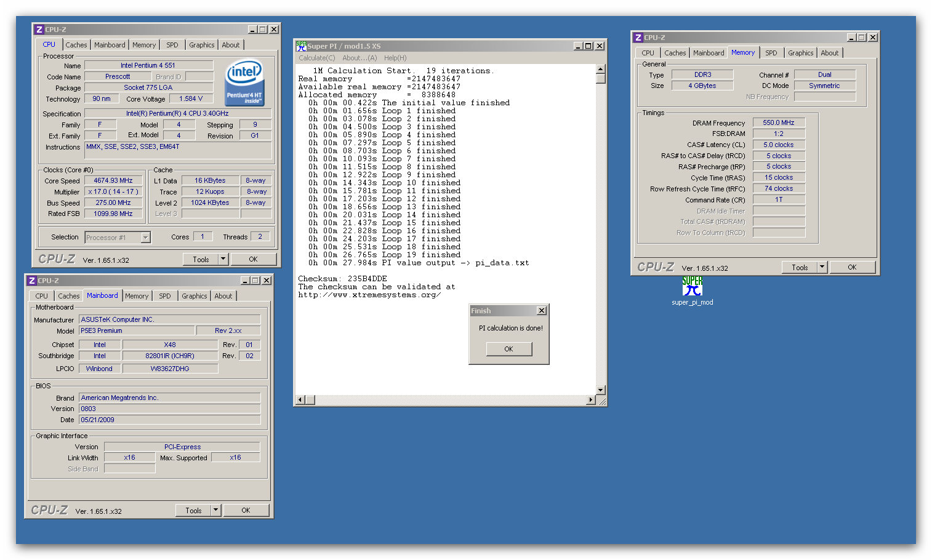Select the Graphics tab in the Memory window
The width and height of the screenshot is (932, 560).
pos(801,53)
